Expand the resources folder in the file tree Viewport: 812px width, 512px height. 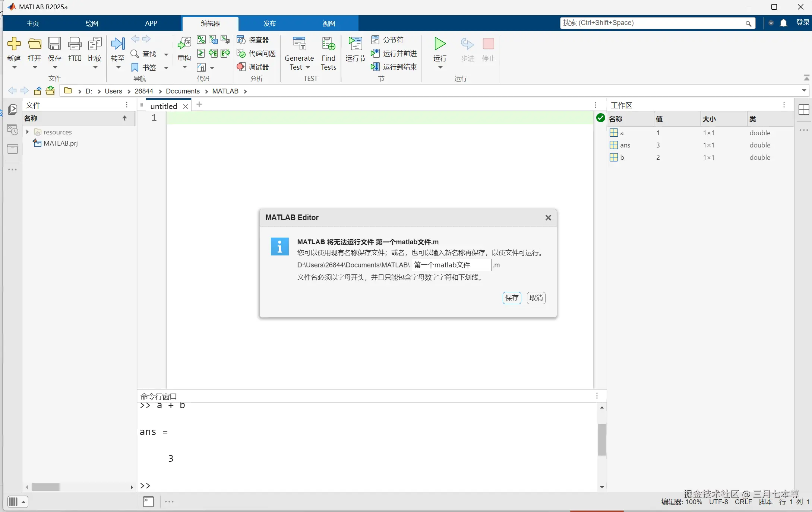(x=28, y=132)
